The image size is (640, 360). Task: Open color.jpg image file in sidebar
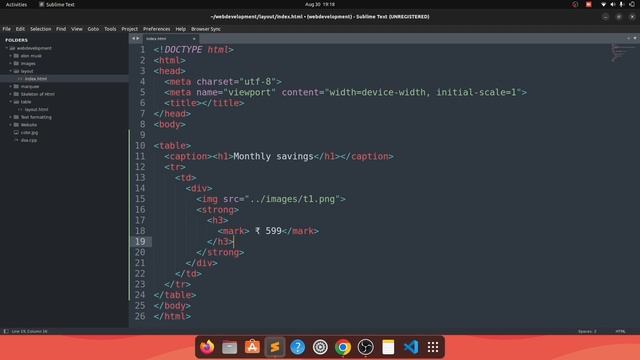click(x=29, y=132)
